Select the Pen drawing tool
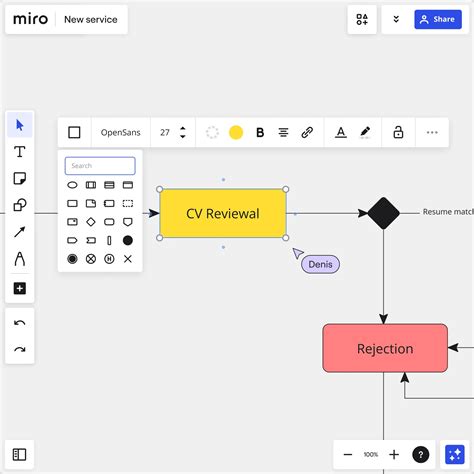The image size is (474, 474). click(x=20, y=259)
